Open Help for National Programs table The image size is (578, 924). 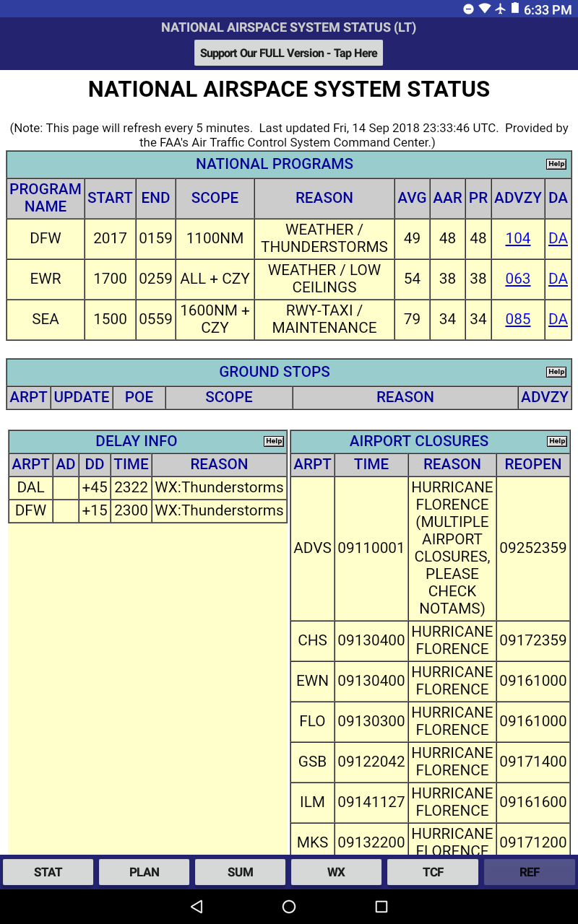(556, 164)
